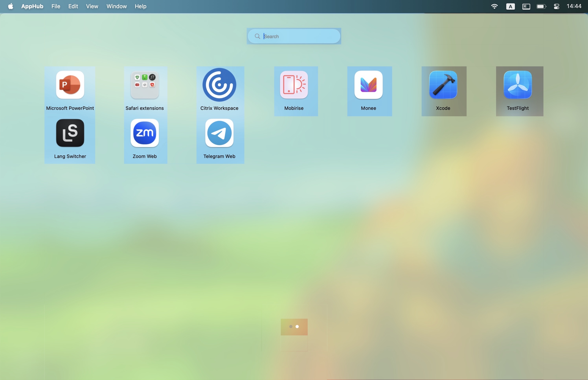588x380 pixels.
Task: Open the Control Center in the menu bar
Action: point(556,6)
